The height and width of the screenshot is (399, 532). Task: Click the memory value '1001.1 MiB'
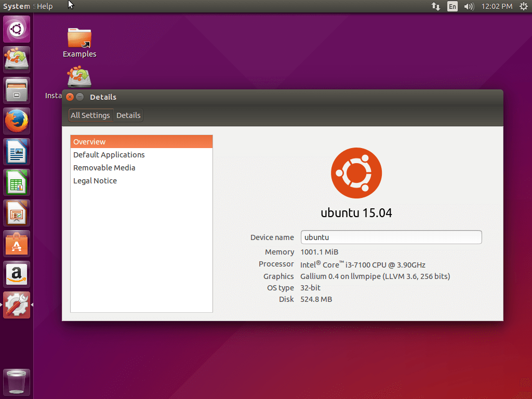[320, 252]
